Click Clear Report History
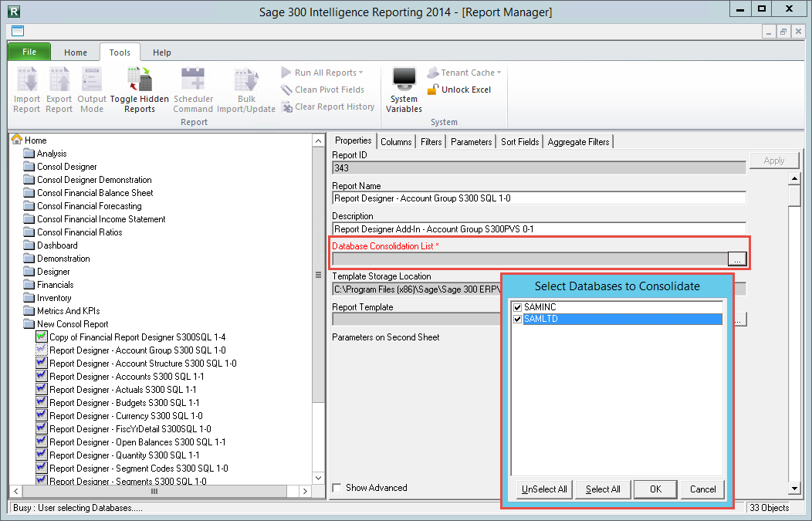Screen dimensions: 812x521 (328, 107)
